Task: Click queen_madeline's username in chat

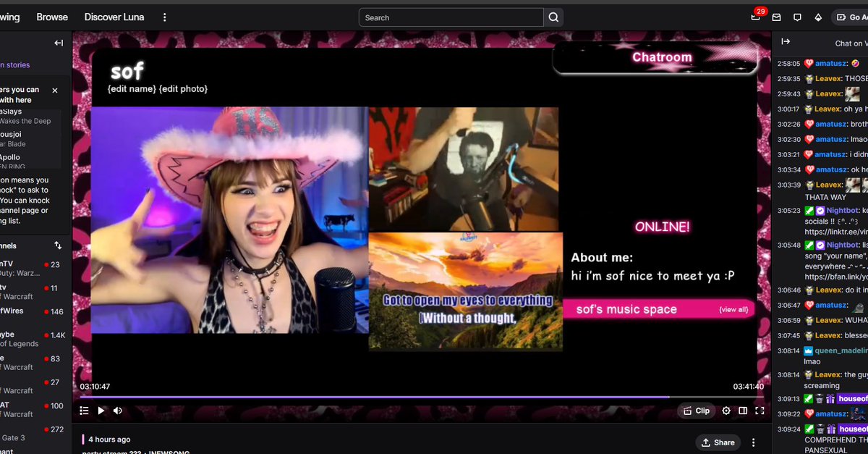Action: [x=841, y=350]
